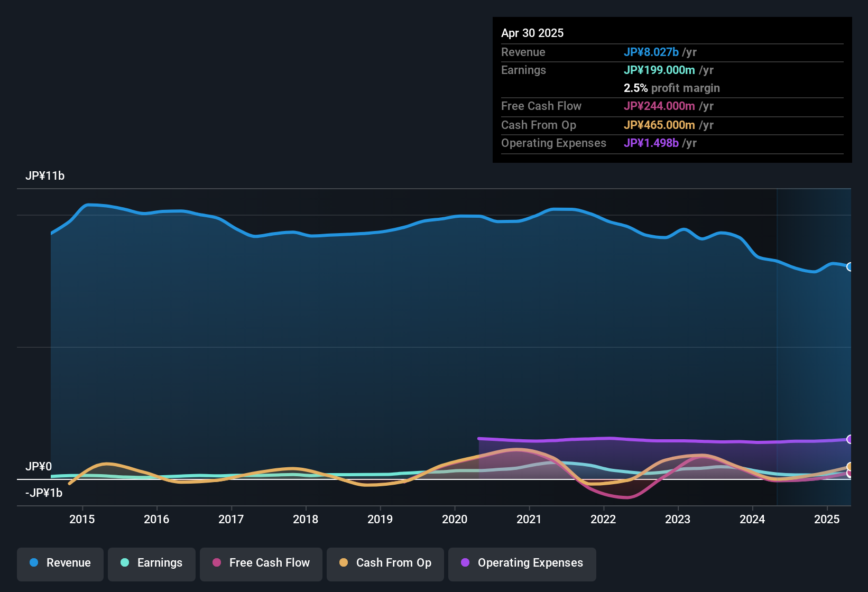Click the JP¥465.000m cash from op value
Screen dimensions: 868x592
click(659, 125)
